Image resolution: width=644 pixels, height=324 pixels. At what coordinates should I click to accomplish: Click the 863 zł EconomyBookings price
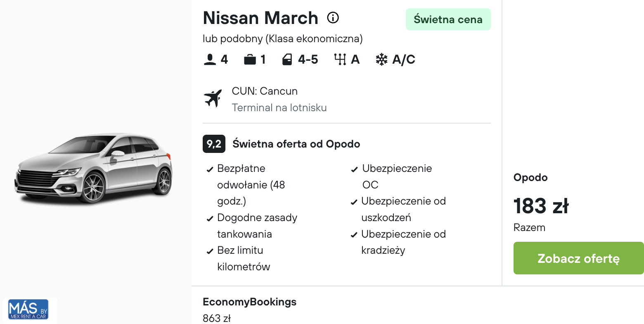(217, 319)
